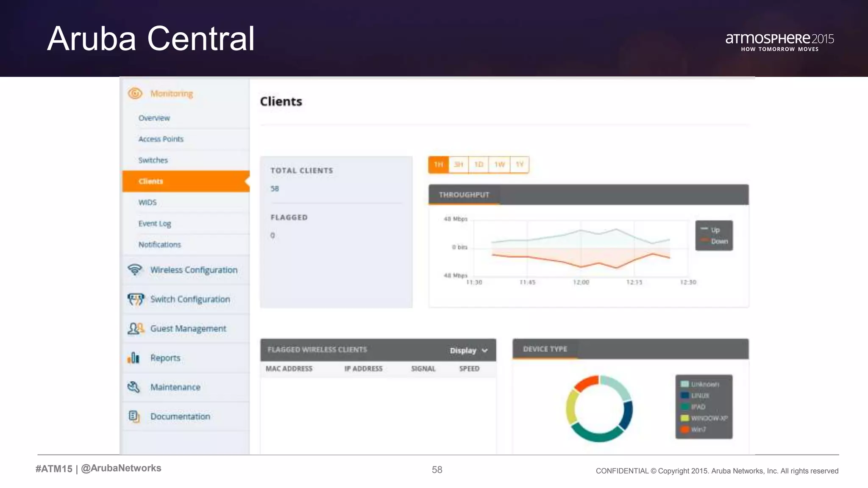Sort by Signal column
Image resolution: width=868 pixels, height=488 pixels.
[x=423, y=369]
